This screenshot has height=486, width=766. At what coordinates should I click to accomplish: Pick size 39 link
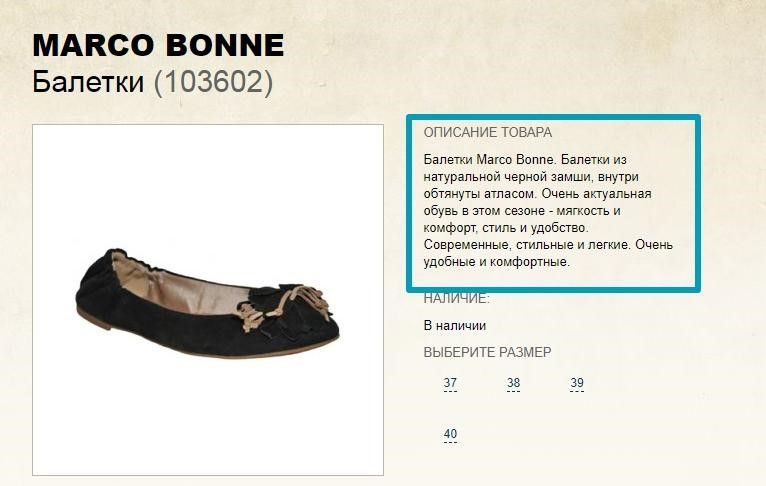coord(577,383)
